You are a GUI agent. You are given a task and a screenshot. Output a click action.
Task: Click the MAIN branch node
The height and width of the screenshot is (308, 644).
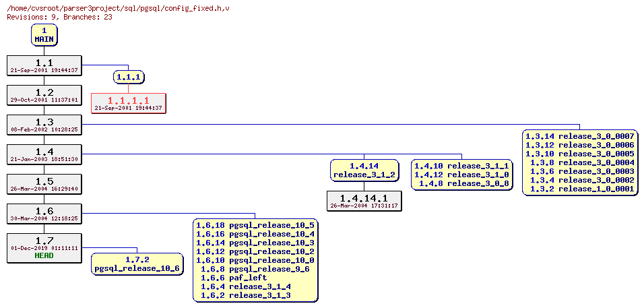point(44,35)
